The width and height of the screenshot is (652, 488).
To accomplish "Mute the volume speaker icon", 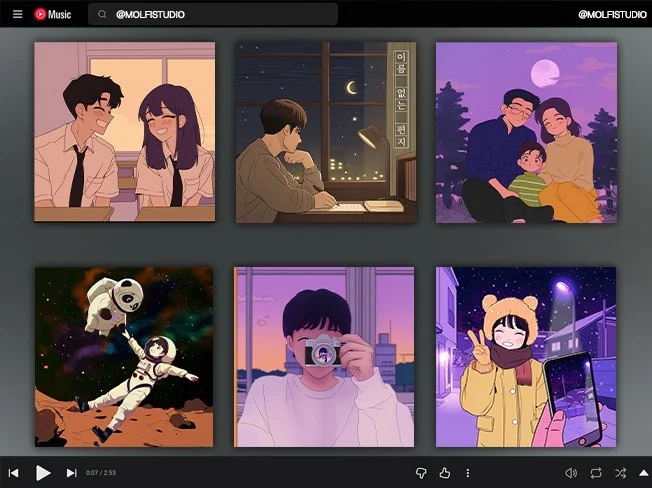I will pyautogui.click(x=571, y=473).
